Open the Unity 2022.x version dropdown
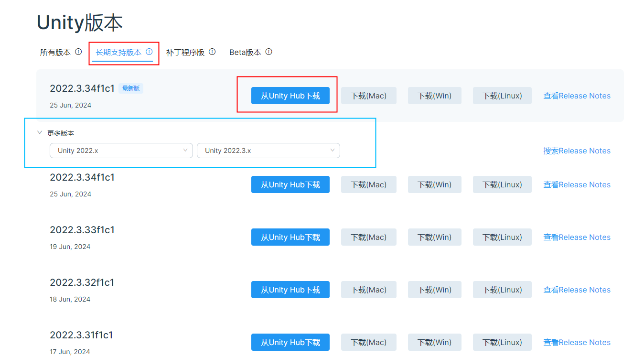 click(121, 151)
